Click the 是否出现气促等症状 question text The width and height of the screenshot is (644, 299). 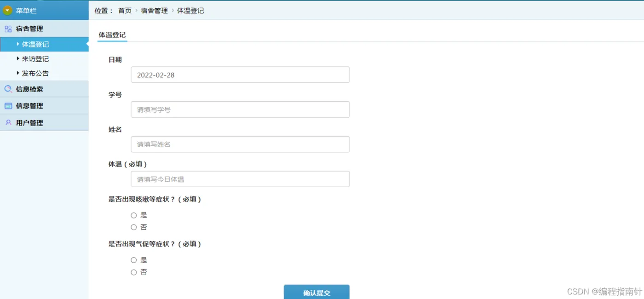155,244
